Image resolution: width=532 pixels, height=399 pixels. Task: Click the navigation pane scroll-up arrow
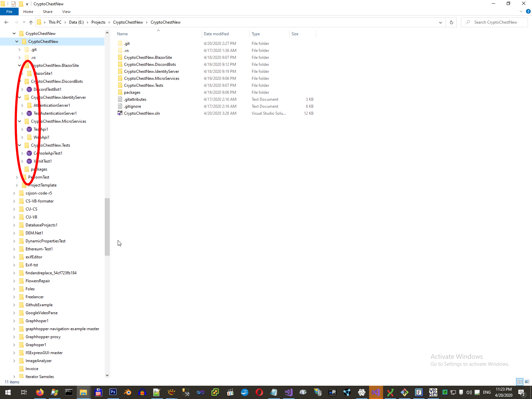[x=107, y=33]
